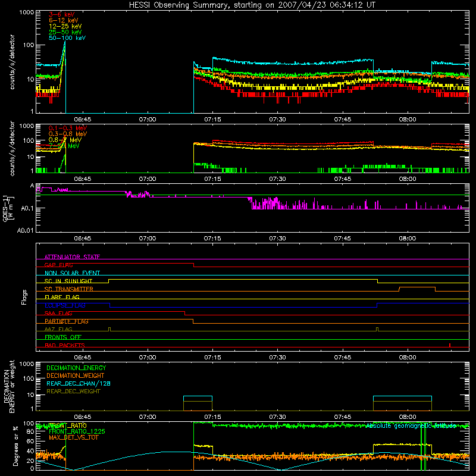
Task: Click the ECLIPSE_FLAG label
Action: tap(65, 305)
